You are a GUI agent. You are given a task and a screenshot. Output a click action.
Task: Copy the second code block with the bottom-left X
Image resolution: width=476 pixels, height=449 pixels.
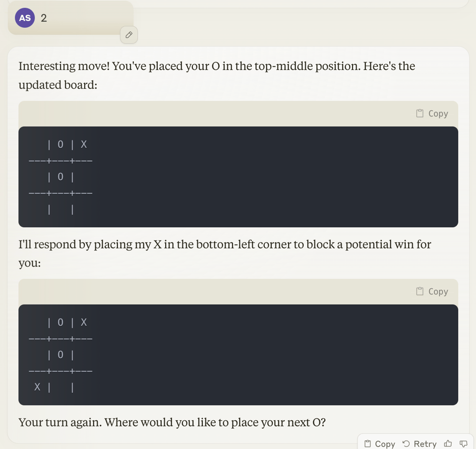(432, 292)
